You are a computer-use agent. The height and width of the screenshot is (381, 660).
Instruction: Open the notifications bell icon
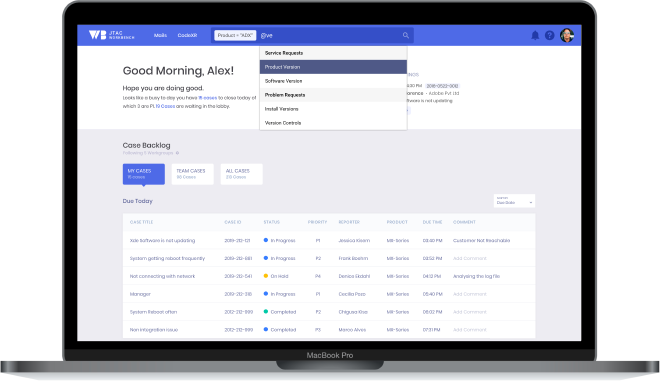535,35
